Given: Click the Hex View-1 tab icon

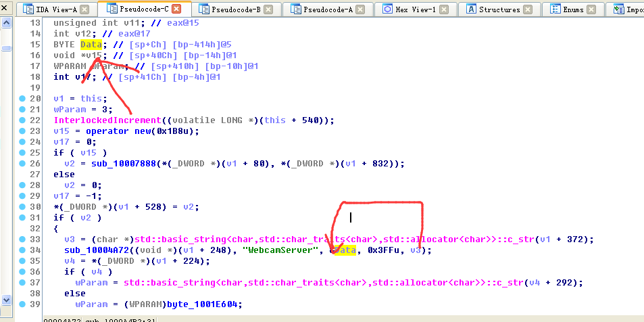Looking at the screenshot, I should (388, 9).
